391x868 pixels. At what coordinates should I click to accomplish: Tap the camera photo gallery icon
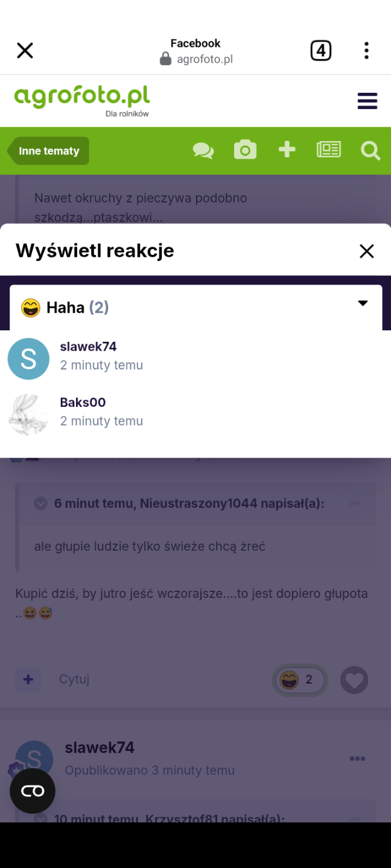pos(245,149)
